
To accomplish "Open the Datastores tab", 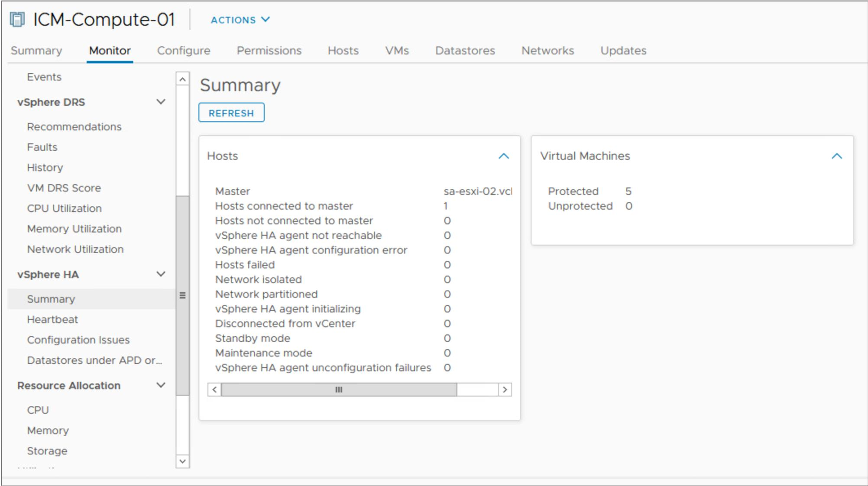I will click(465, 51).
